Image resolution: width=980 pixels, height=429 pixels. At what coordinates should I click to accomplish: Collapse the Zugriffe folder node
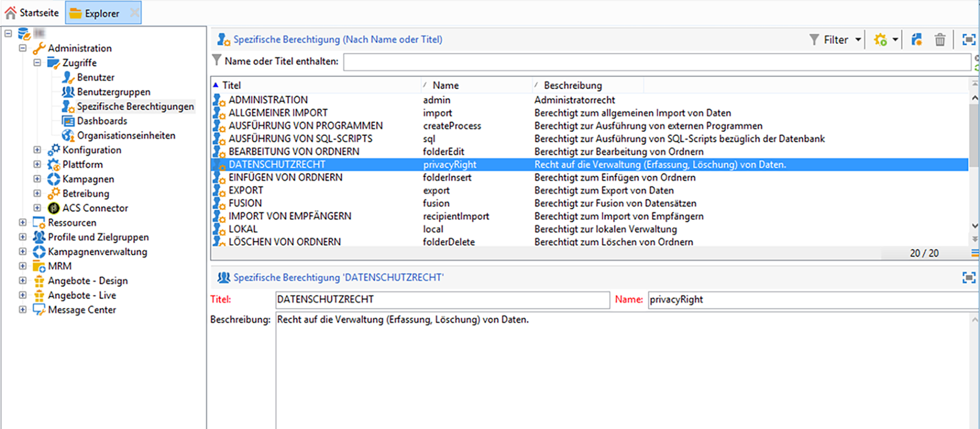click(38, 63)
